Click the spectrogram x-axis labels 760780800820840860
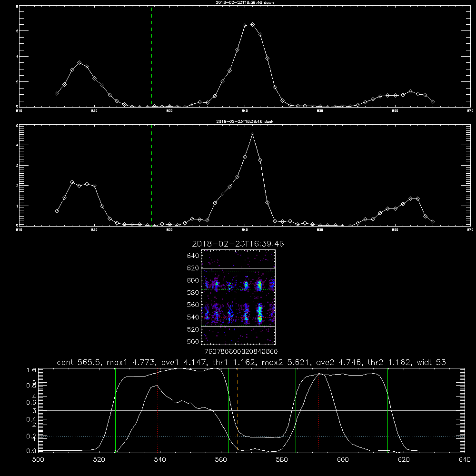The height and width of the screenshot is (476, 476). [241, 351]
